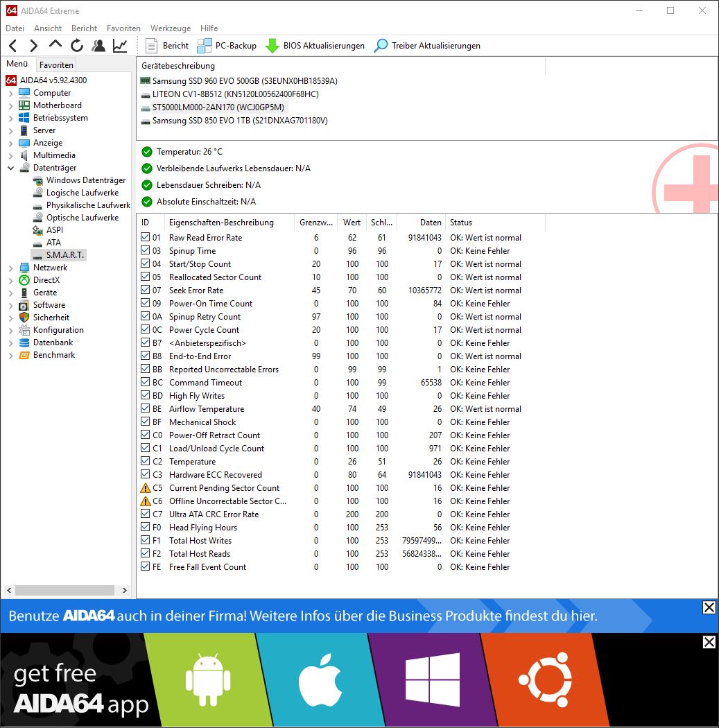Viewport: 719px width, 728px height.
Task: Switch to the Favoriten tab
Action: click(x=56, y=65)
